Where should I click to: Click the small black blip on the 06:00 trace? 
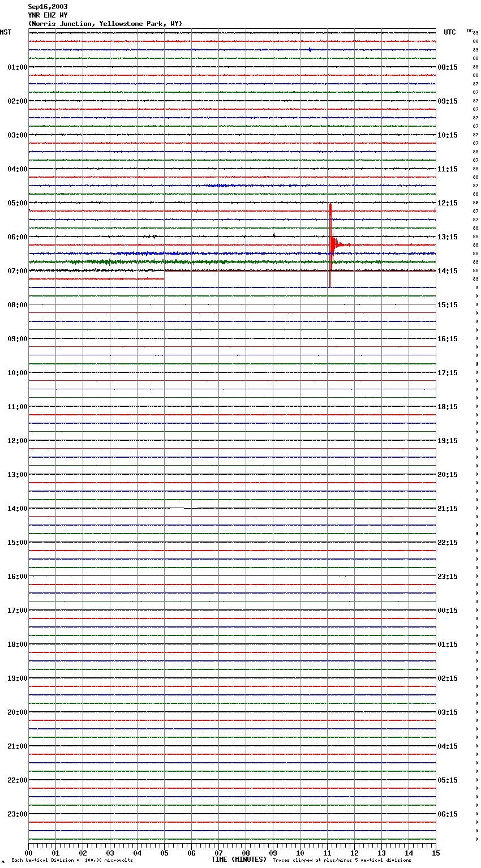(x=274, y=235)
